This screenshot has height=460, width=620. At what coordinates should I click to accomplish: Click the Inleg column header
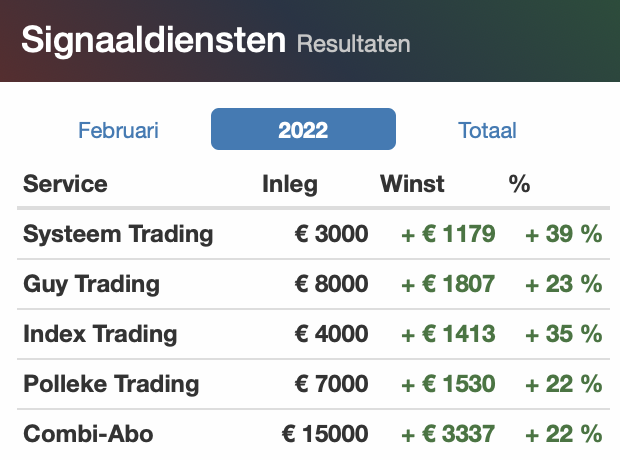pyautogui.click(x=290, y=184)
